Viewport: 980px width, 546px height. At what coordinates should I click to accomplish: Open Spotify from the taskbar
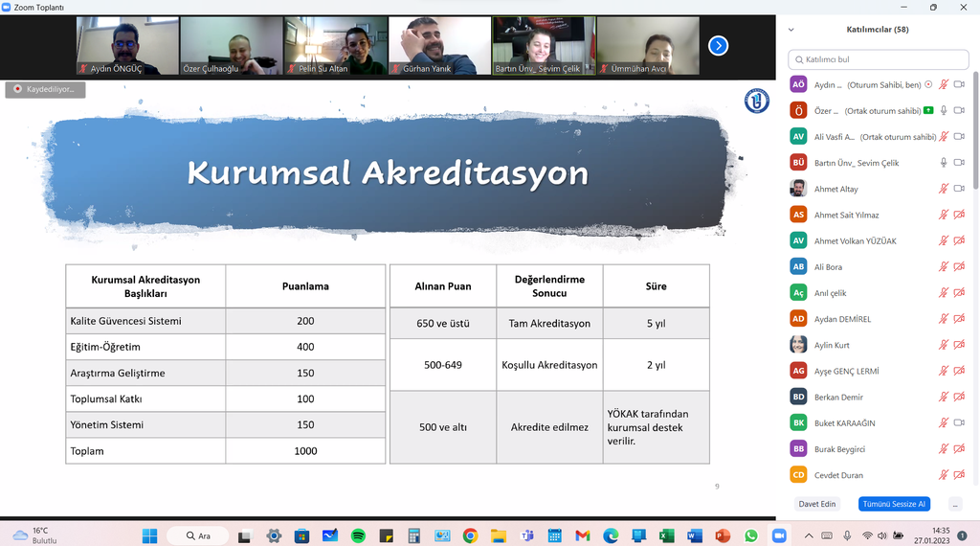358,535
